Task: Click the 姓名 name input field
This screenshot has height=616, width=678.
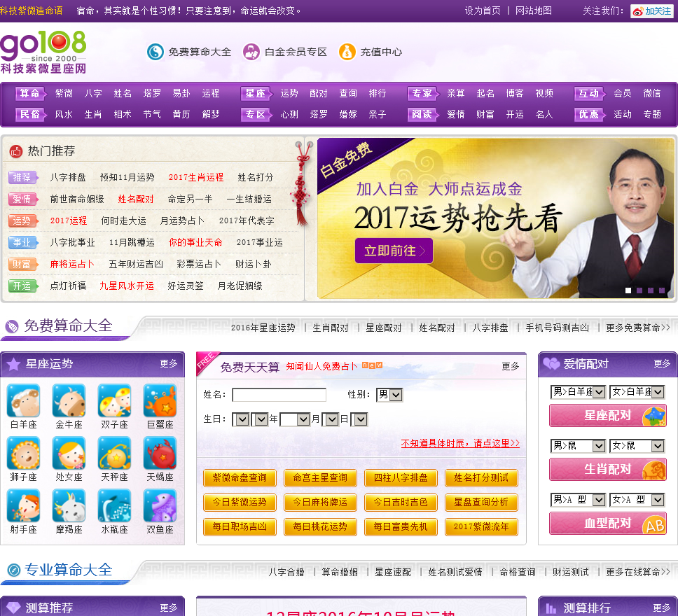Action: pyautogui.click(x=279, y=395)
